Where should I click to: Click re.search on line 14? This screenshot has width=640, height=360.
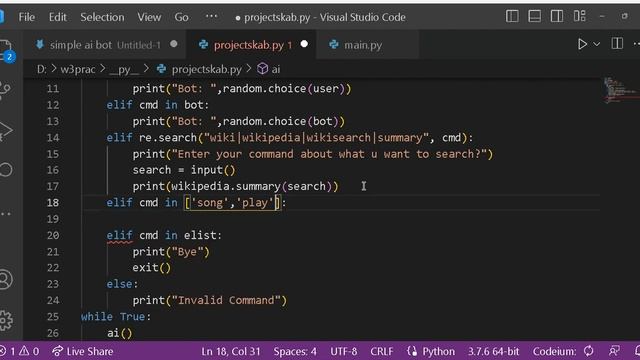coord(168,138)
